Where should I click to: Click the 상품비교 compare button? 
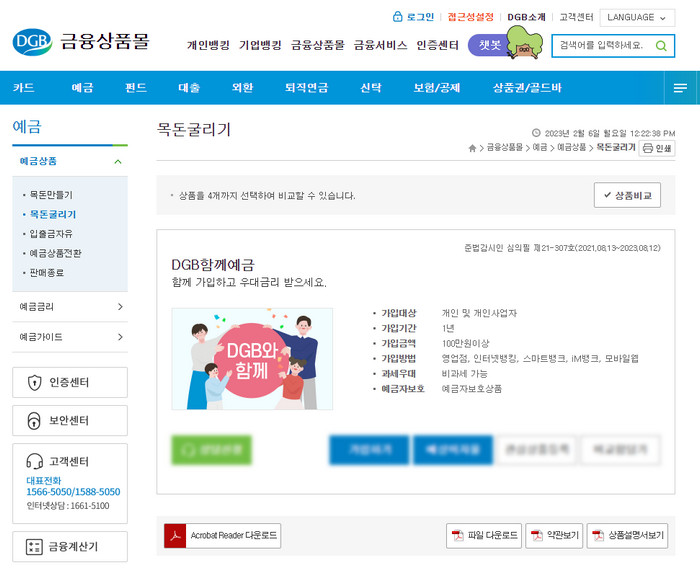[627, 195]
